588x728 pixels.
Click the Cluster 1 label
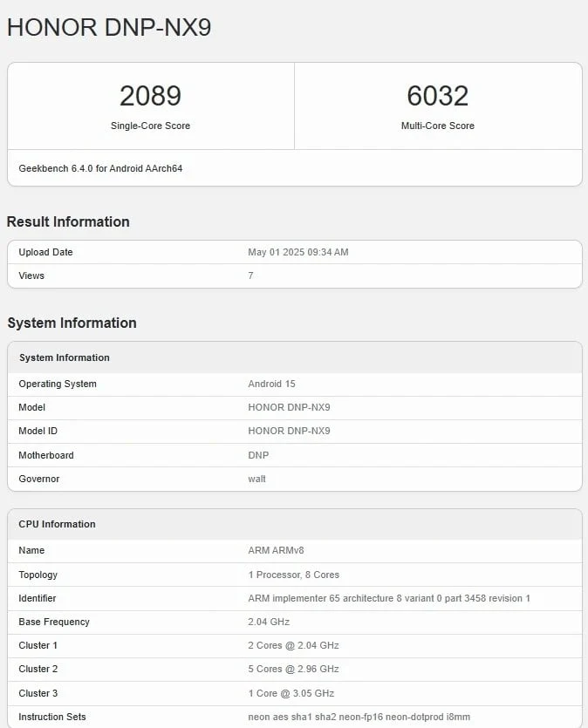pyautogui.click(x=38, y=646)
